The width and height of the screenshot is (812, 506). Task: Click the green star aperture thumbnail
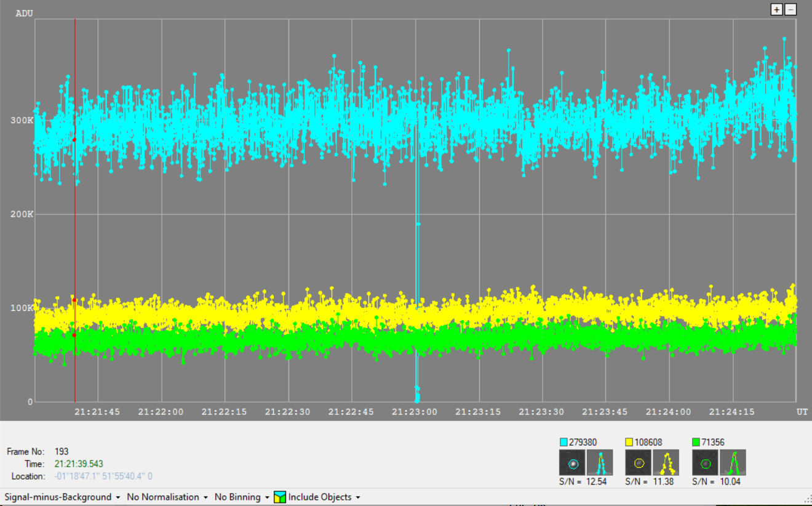[x=705, y=463]
